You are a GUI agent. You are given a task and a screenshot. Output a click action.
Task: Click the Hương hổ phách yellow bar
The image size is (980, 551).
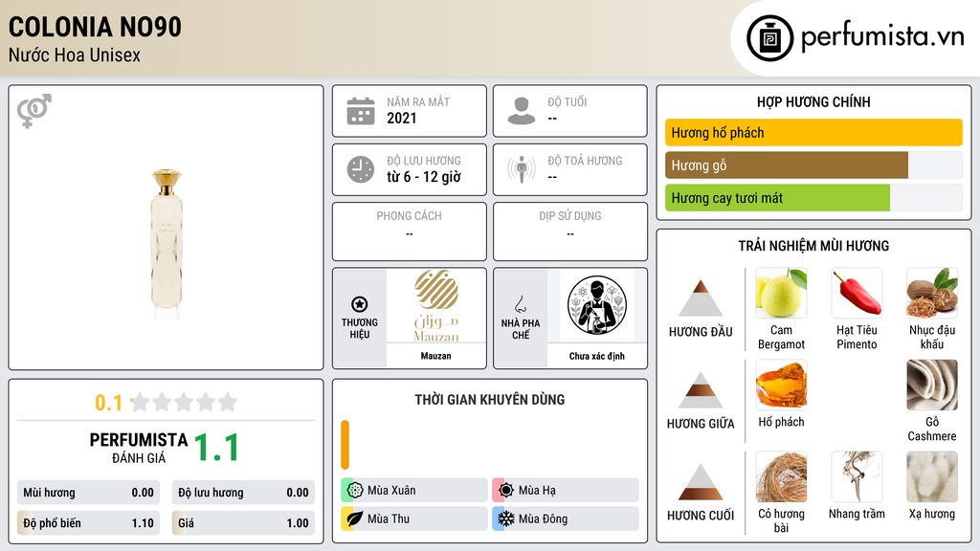(x=813, y=132)
